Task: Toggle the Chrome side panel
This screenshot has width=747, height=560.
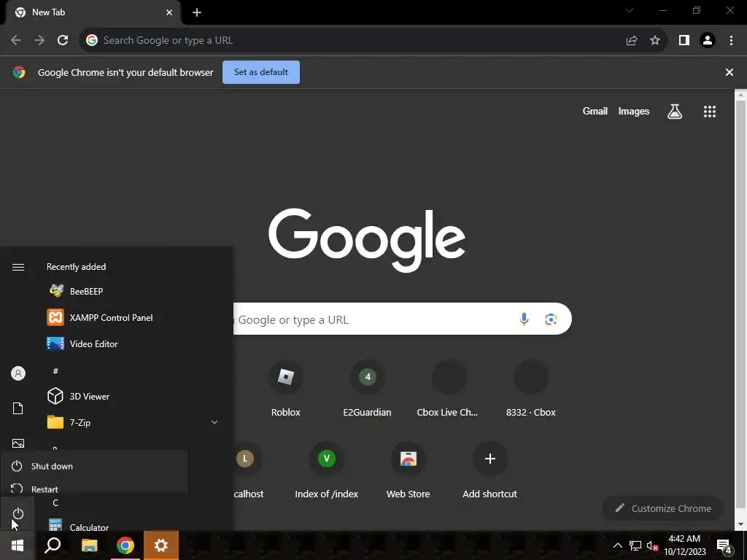Action: pos(684,41)
